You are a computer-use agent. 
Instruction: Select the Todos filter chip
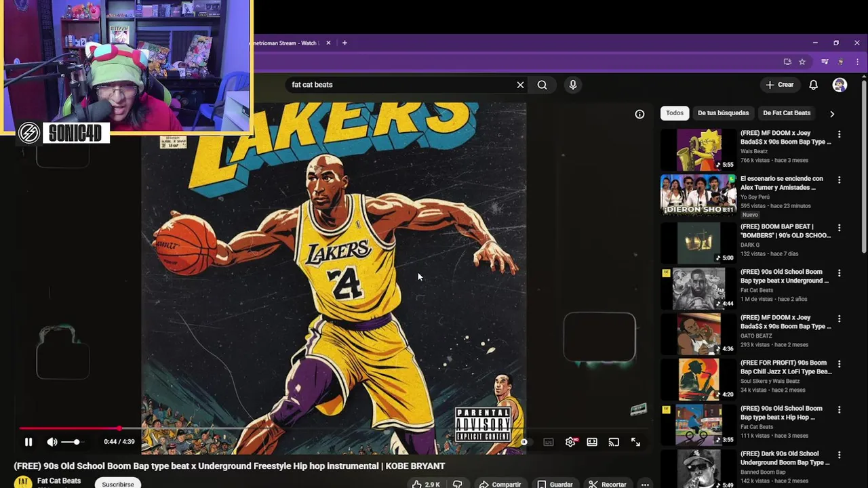(675, 113)
